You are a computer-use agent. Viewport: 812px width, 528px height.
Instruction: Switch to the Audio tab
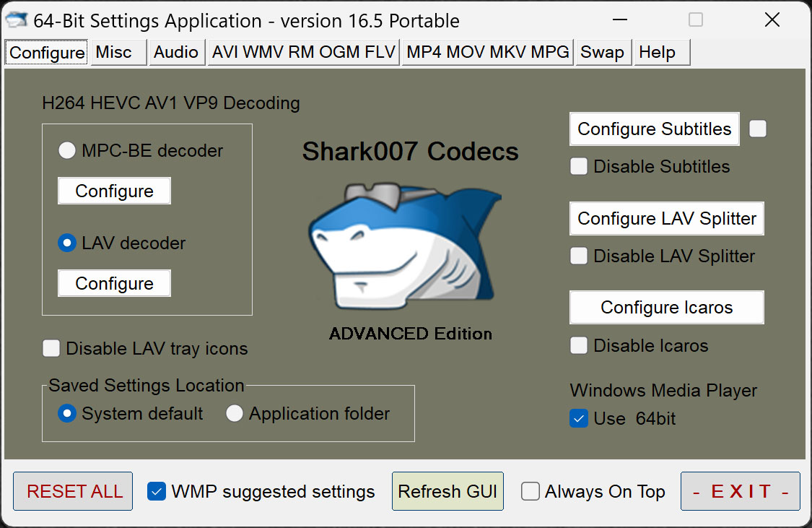176,53
